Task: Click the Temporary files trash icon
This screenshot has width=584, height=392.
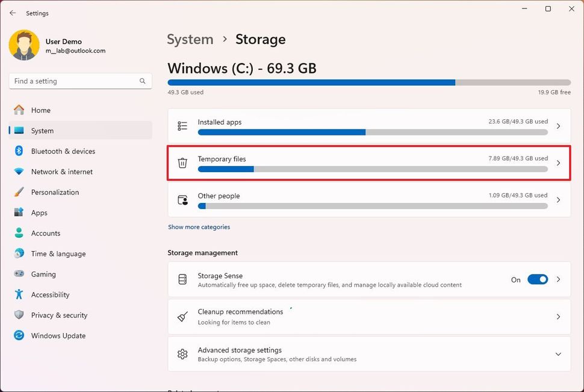Action: point(182,163)
